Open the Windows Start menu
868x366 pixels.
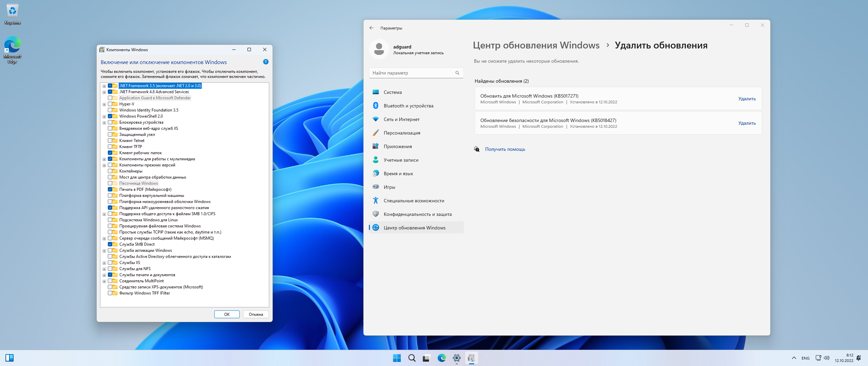(397, 358)
